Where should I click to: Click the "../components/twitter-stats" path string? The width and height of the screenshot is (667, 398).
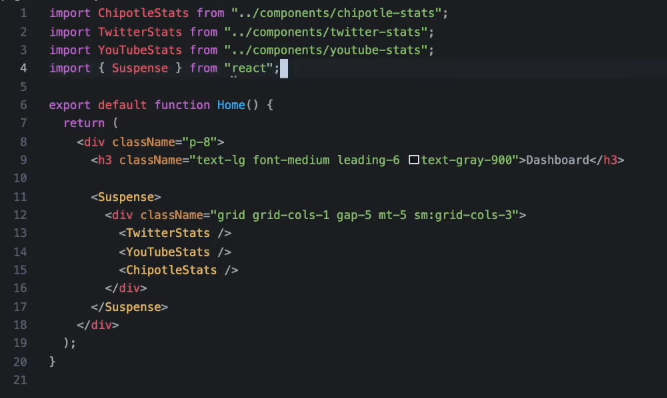(326, 32)
